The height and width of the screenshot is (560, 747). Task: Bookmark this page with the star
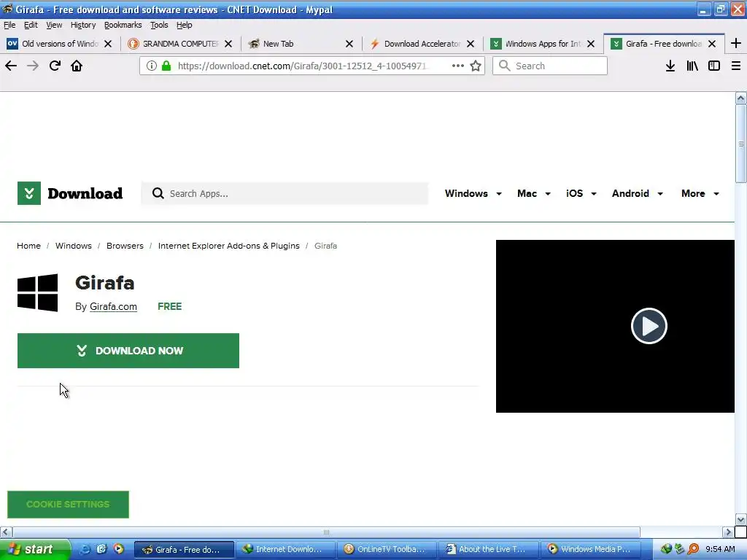coord(476,66)
